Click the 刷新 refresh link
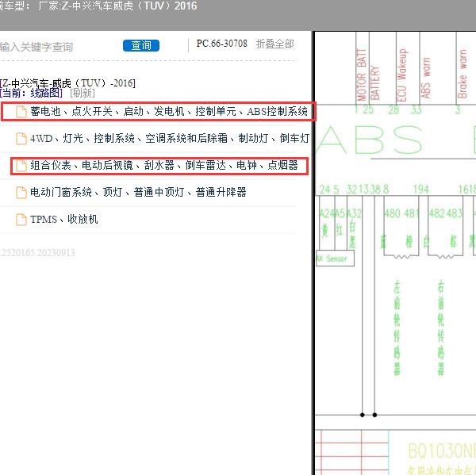 (83, 93)
